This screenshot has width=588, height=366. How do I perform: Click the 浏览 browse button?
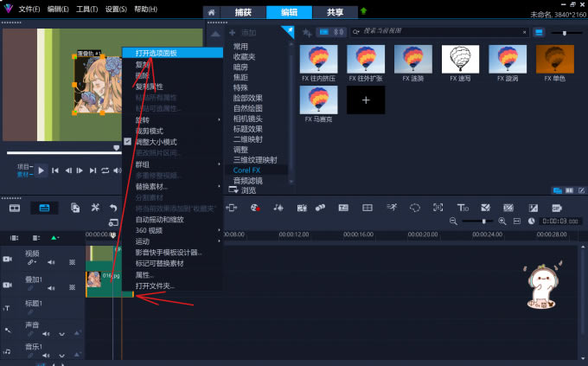pyautogui.click(x=242, y=190)
